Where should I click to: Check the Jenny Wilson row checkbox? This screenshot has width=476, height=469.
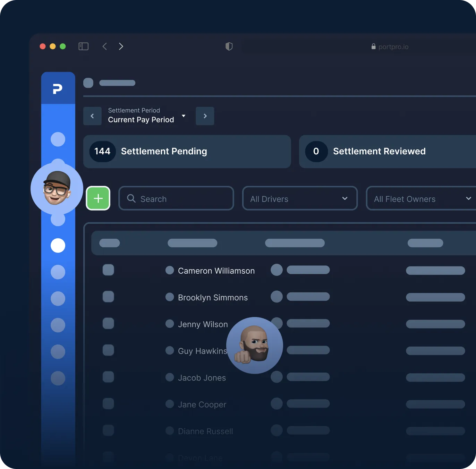point(108,323)
